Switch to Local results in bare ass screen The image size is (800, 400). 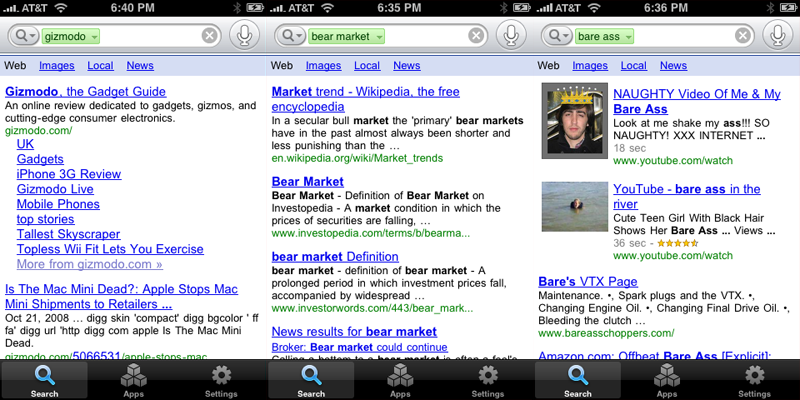[634, 66]
